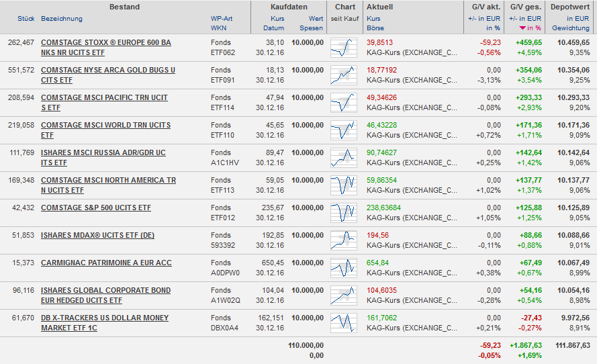The width and height of the screenshot is (597, 364).
Task: Open the mini chart for Comstage S&P 500 UCITS ETF
Action: coord(344,213)
